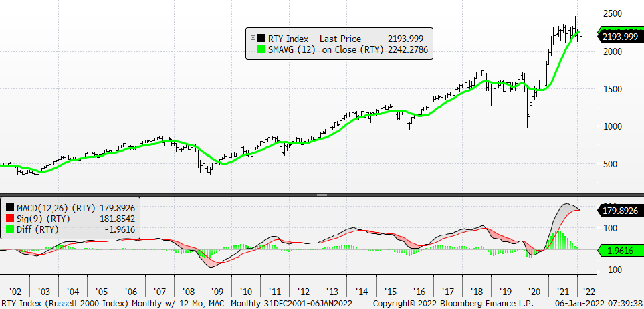The image size is (644, 309).
Task: Click the '02 year label on time axis
Action: click(15, 292)
